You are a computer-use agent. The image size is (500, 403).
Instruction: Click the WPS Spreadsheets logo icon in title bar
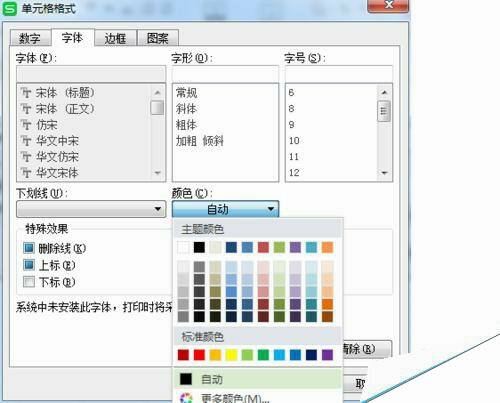[10, 8]
